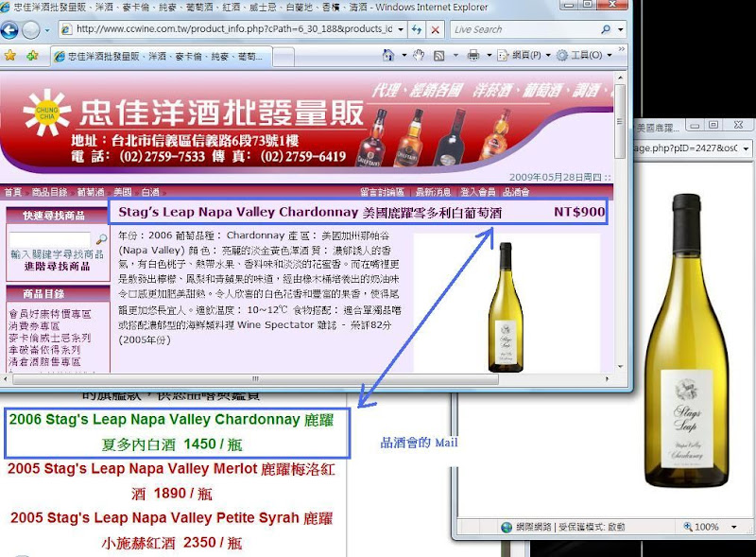Click the 進階尋找商品 advanced search link

click(x=58, y=267)
